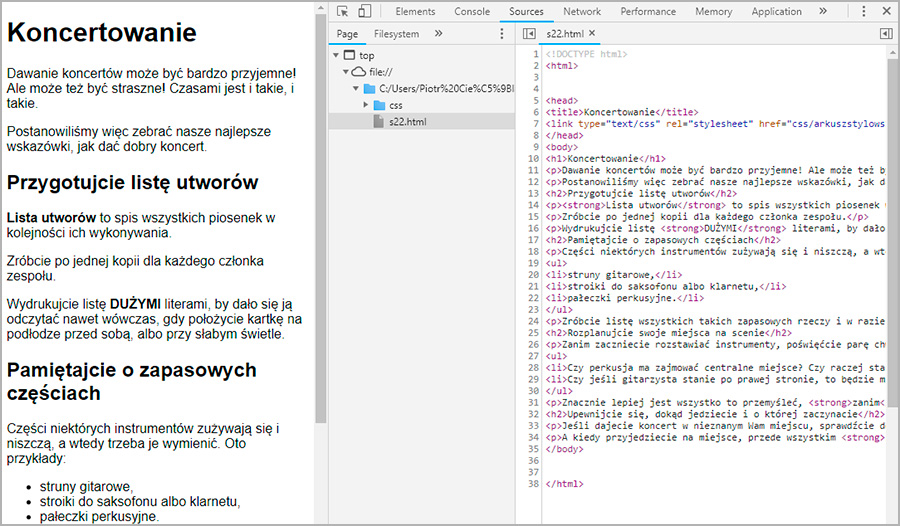Viewport: 900px width, 526px height.
Task: Activate the inspect element picker icon
Action: coord(343,11)
